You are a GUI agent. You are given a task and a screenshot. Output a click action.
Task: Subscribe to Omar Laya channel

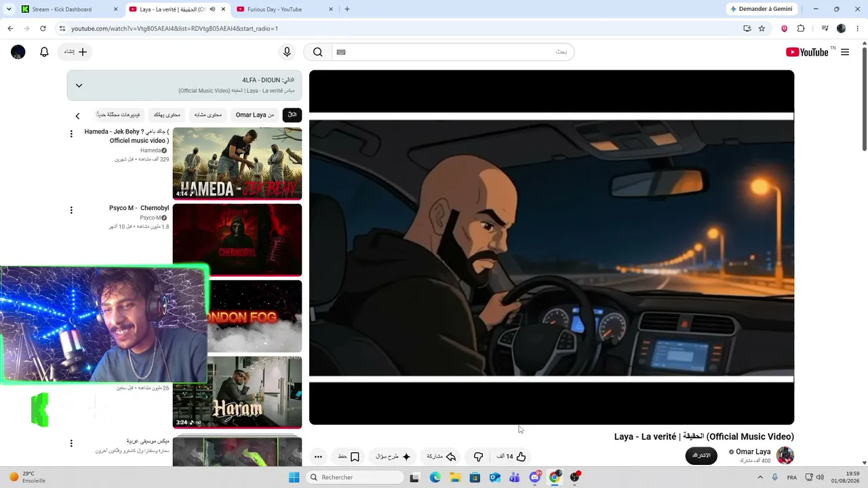click(x=701, y=455)
